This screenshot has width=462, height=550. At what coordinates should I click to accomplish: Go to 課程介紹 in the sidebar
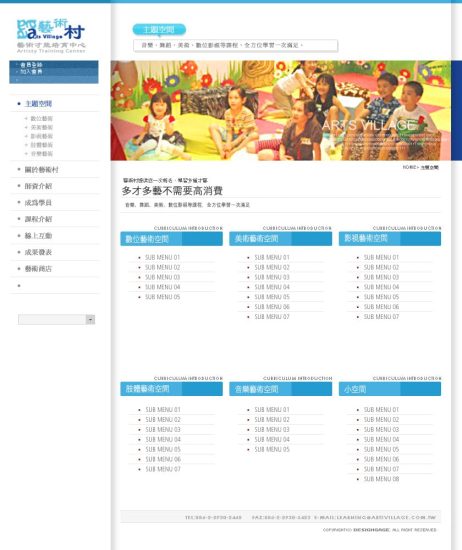tap(38, 219)
